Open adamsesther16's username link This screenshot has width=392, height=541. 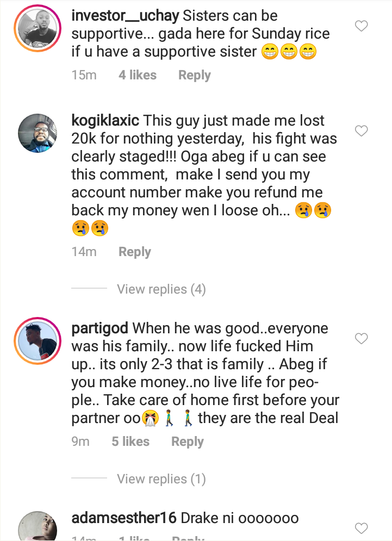pos(124,518)
